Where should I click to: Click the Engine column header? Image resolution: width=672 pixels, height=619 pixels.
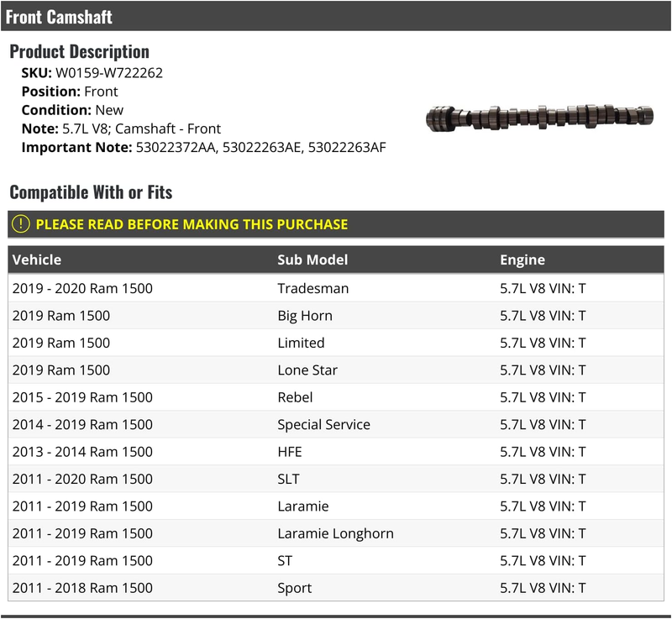pyautogui.click(x=522, y=260)
